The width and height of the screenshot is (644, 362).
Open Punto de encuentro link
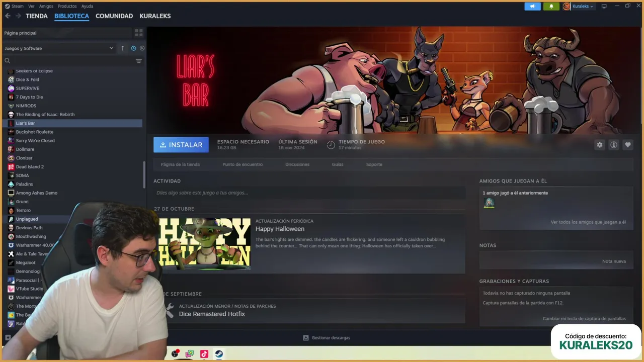(x=243, y=164)
